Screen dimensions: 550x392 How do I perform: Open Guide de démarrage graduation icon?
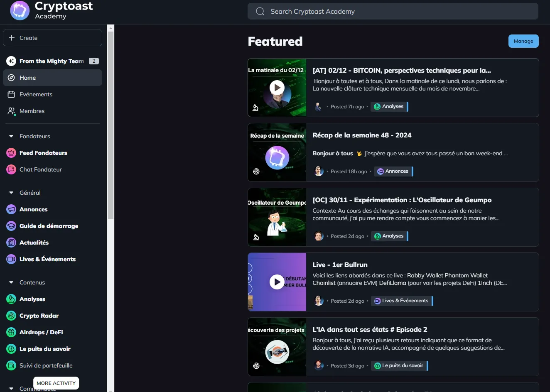[x=11, y=226]
